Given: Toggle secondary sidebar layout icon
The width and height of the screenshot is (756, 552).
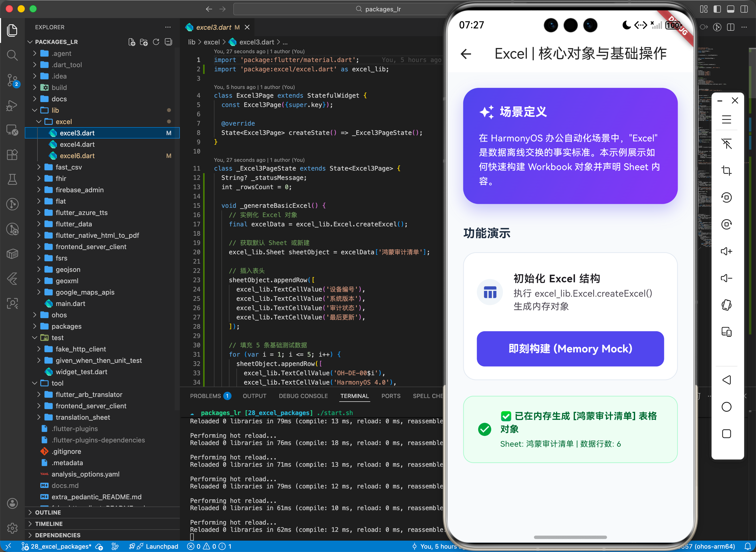Looking at the screenshot, I should 744,9.
